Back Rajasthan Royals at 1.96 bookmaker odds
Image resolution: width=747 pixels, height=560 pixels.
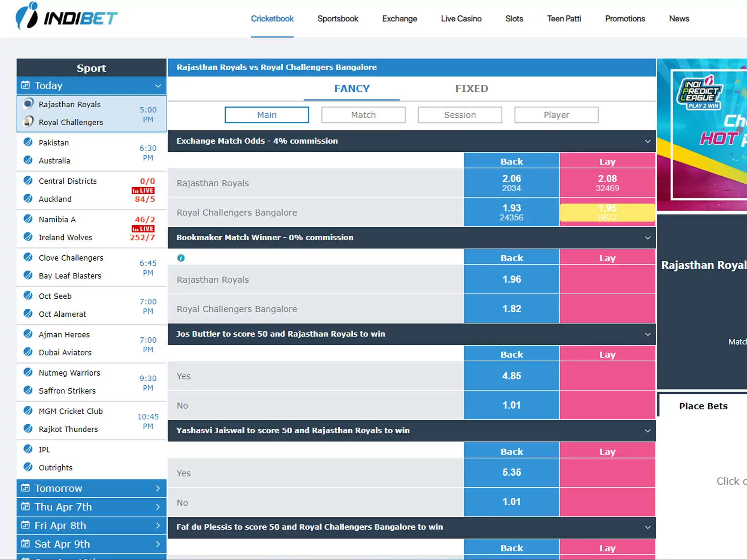point(512,279)
